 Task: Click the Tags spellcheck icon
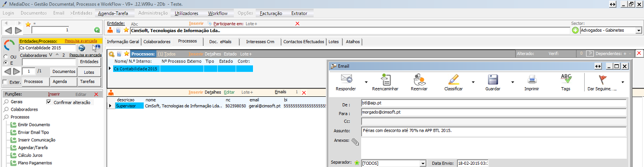coord(566,78)
